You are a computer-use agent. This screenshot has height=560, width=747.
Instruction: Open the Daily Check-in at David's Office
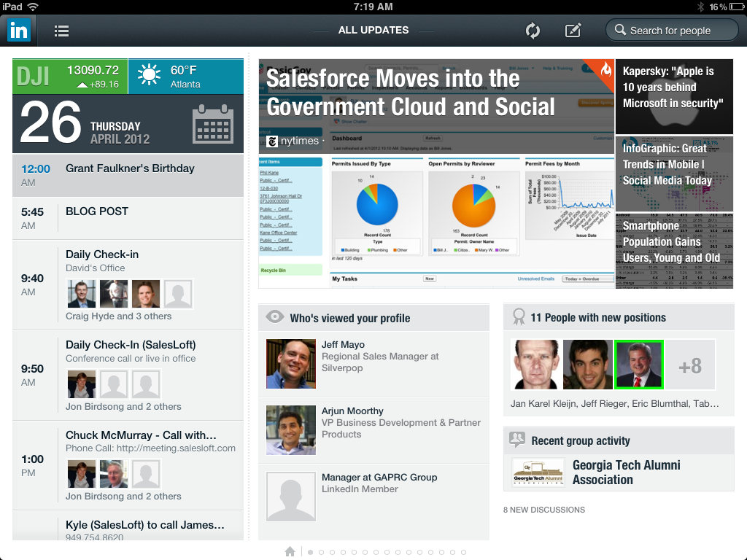point(128,285)
